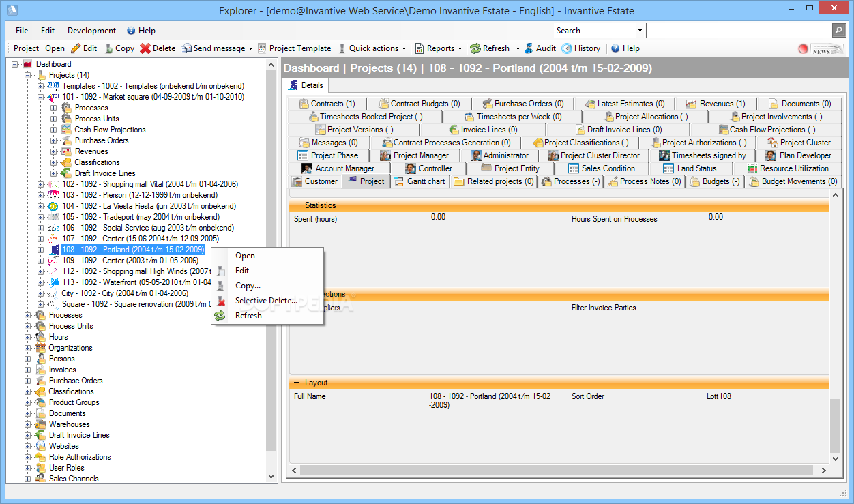Image resolution: width=854 pixels, height=504 pixels.
Task: Click the toolbar Help question icon
Action: click(x=615, y=48)
